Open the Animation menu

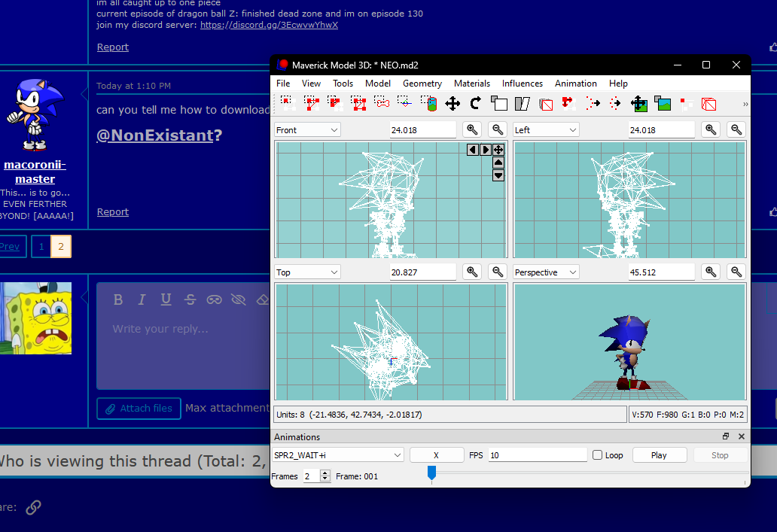click(576, 84)
